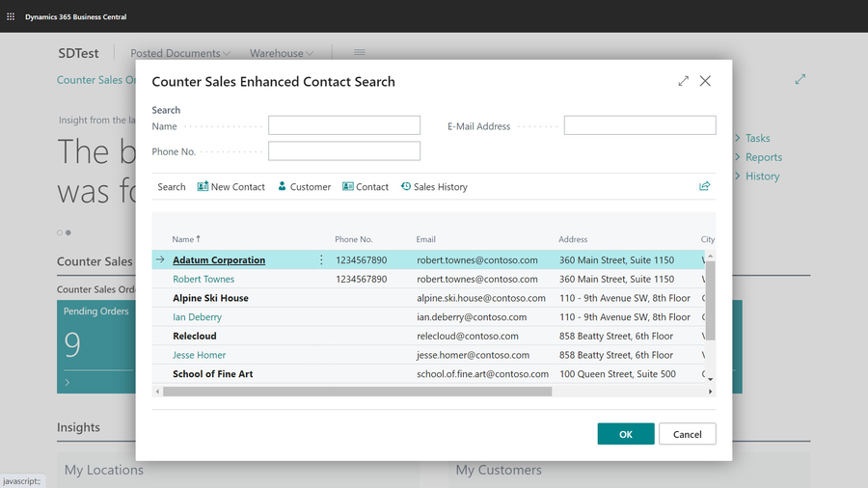Open Sales History action
This screenshot has height=488, width=868.
pyautogui.click(x=434, y=187)
